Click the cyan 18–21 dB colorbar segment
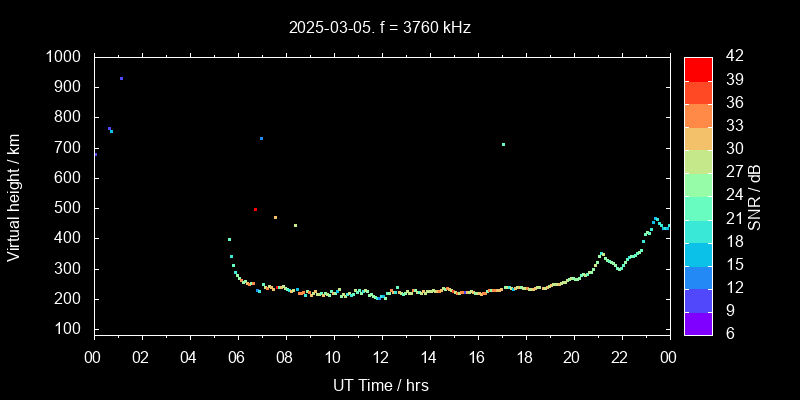The image size is (800, 400). coord(698,230)
